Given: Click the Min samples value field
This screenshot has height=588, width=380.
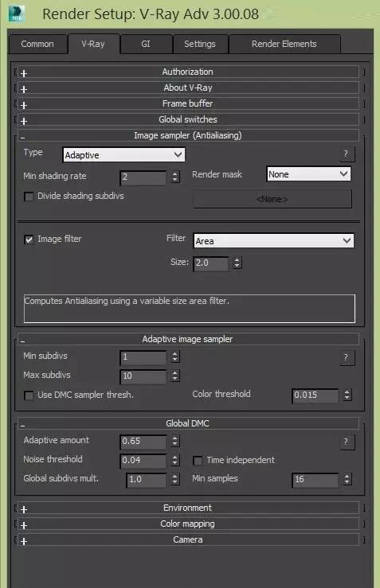Looking at the screenshot, I should (315, 480).
